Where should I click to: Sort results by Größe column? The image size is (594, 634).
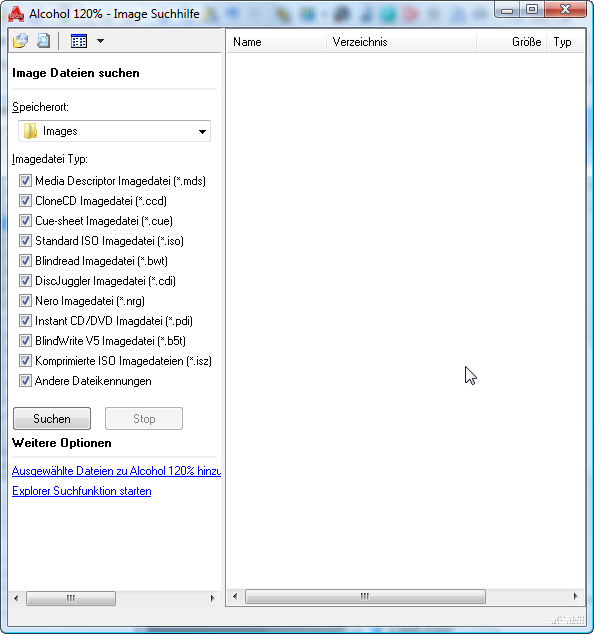pos(512,42)
